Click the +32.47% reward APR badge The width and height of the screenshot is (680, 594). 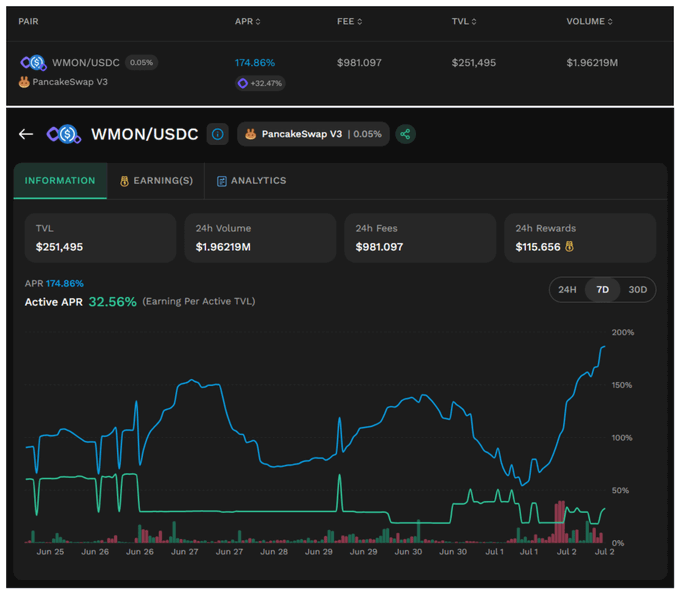(260, 83)
